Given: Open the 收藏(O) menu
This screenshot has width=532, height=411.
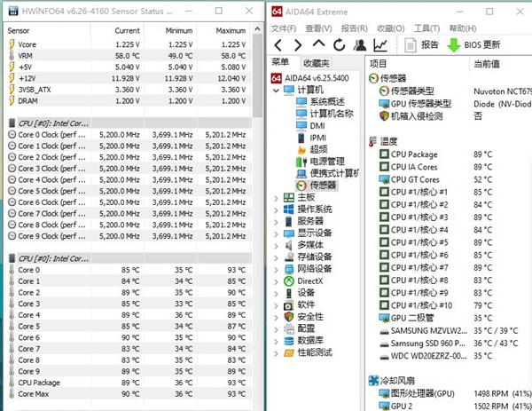Looking at the screenshot, I should point(390,28).
